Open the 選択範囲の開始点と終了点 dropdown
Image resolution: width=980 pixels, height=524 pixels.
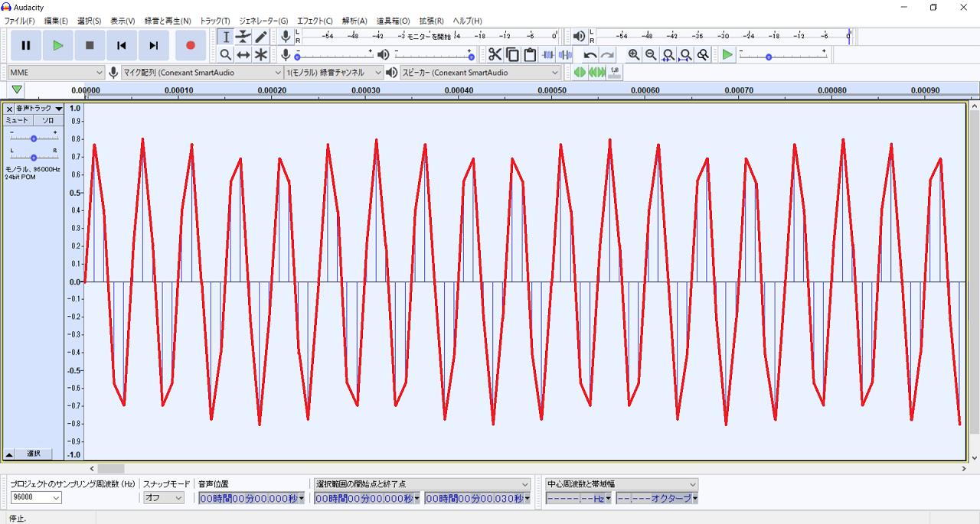tap(423, 484)
